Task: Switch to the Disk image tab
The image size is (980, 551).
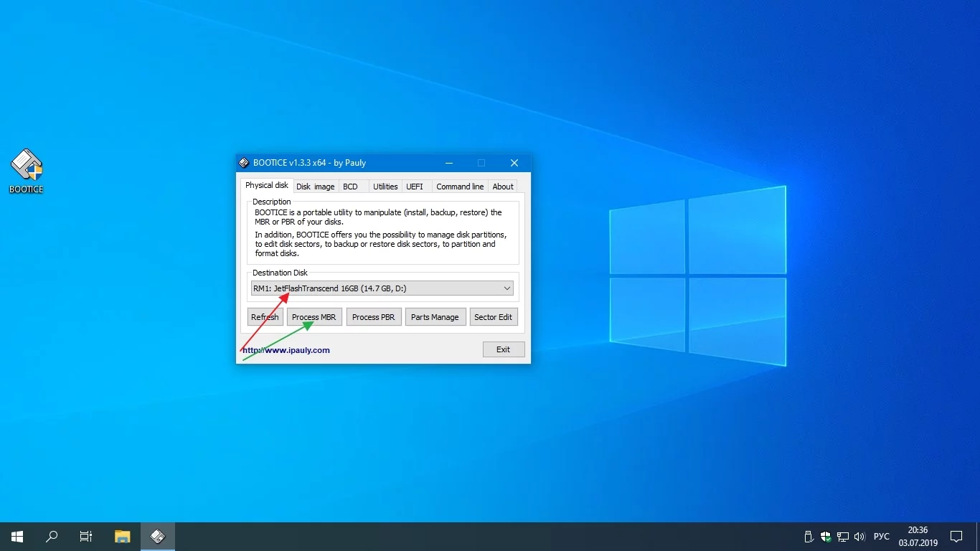Action: pyautogui.click(x=316, y=187)
